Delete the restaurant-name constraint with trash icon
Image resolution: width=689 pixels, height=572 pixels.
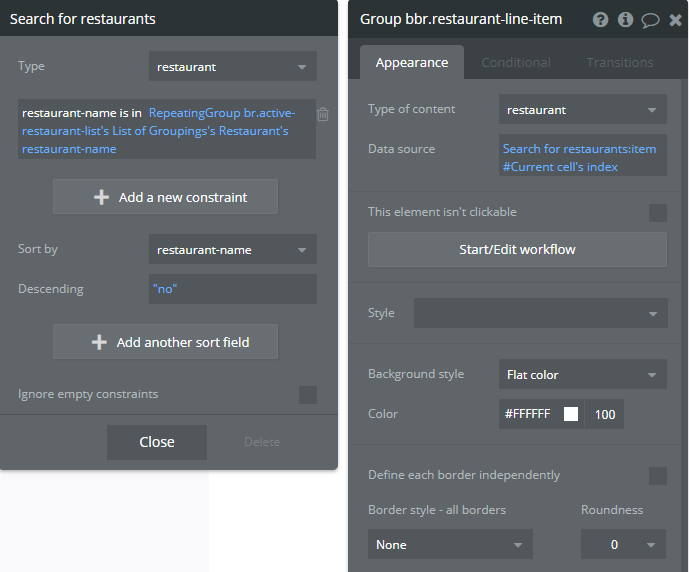323,114
